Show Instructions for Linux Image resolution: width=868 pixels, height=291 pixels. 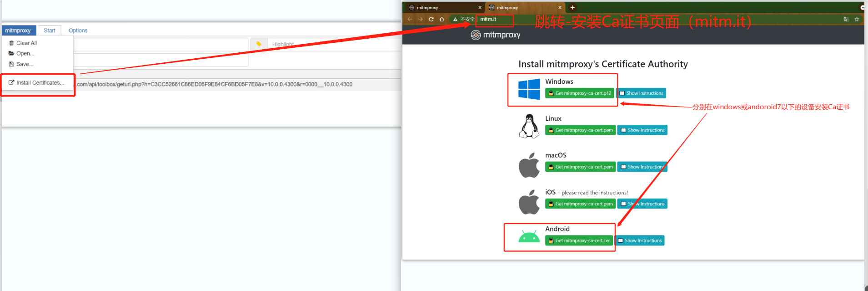(642, 130)
